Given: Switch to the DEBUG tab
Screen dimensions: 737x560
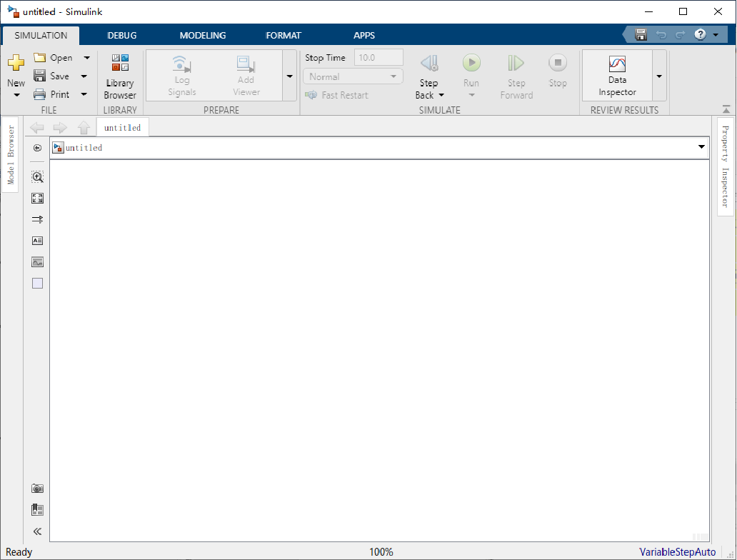Looking at the screenshot, I should 122,35.
